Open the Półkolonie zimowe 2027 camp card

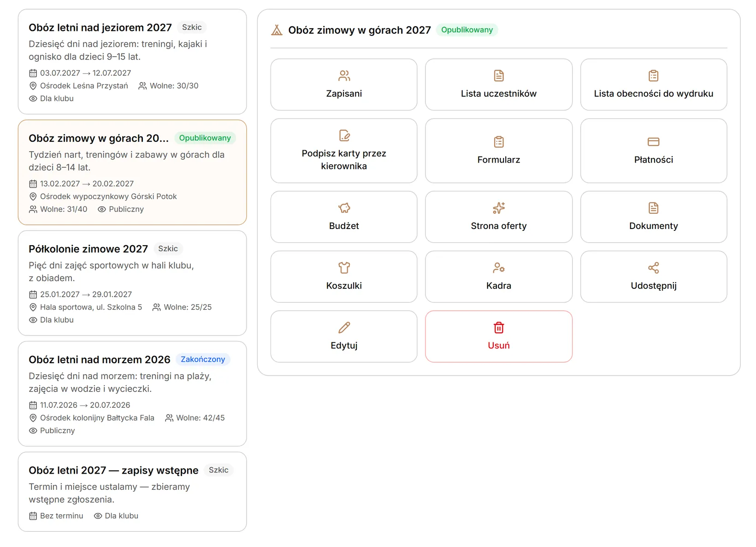[132, 283]
